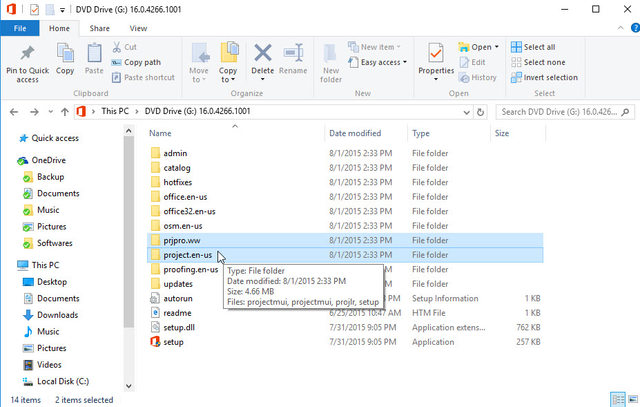Switch to the View ribbon tab
The image size is (640, 407).
point(138,28)
